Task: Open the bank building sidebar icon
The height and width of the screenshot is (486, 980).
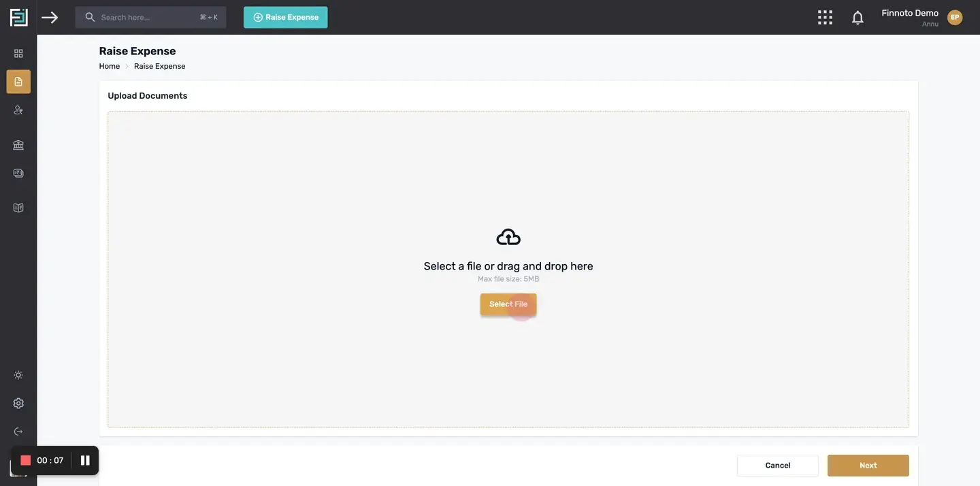Action: (x=18, y=144)
